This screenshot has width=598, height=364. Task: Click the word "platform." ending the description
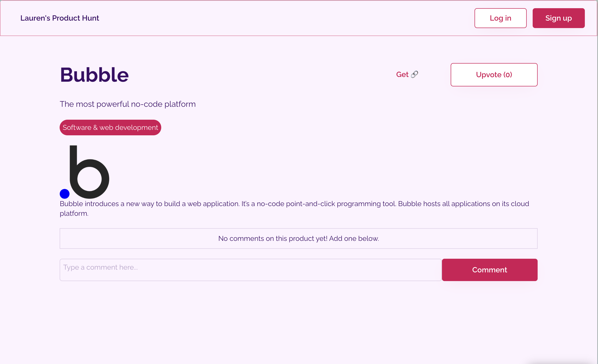click(x=74, y=214)
